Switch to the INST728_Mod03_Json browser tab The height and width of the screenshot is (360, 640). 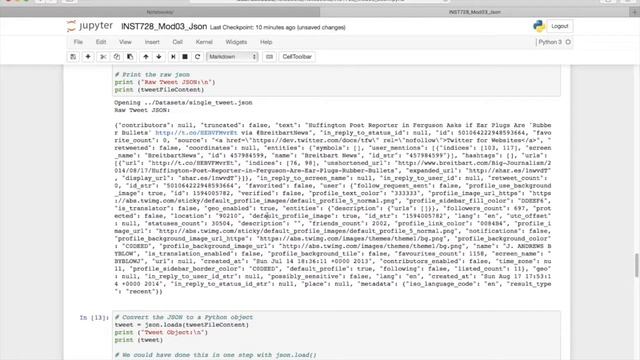(x=475, y=12)
